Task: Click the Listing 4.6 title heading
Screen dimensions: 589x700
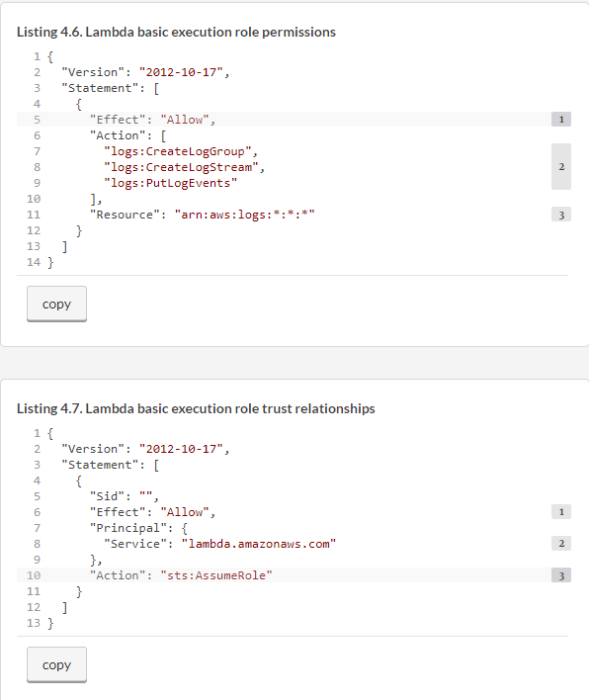Action: tap(176, 33)
